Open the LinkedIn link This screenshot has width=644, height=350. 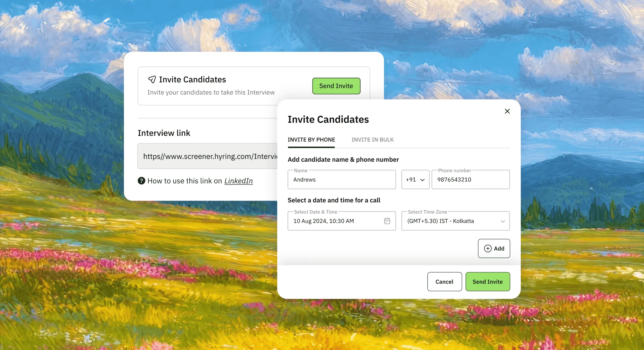point(239,181)
